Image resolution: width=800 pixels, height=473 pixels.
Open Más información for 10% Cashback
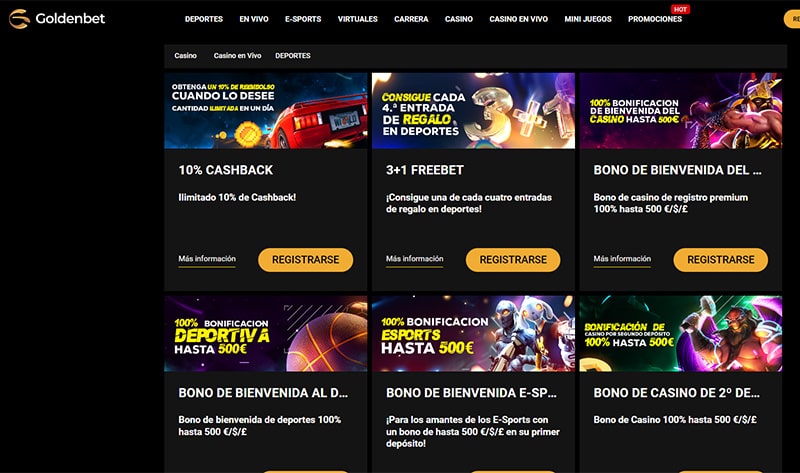(x=207, y=259)
